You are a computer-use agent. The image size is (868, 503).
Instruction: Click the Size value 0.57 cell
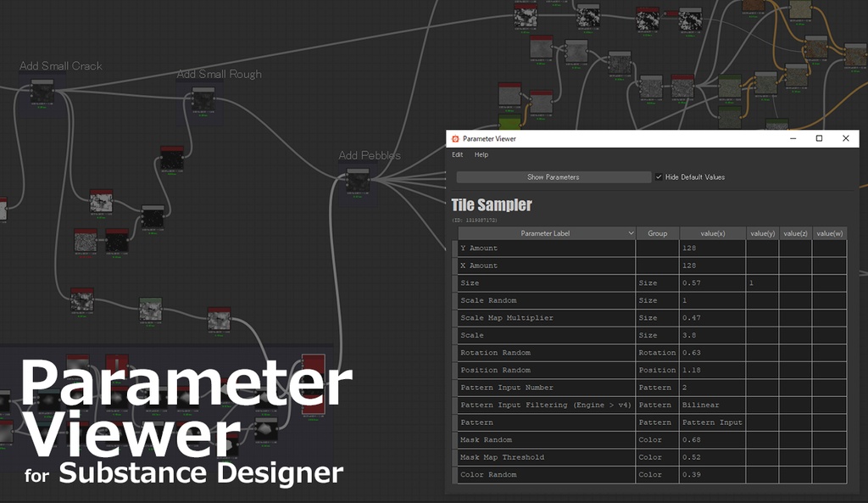[x=712, y=283]
